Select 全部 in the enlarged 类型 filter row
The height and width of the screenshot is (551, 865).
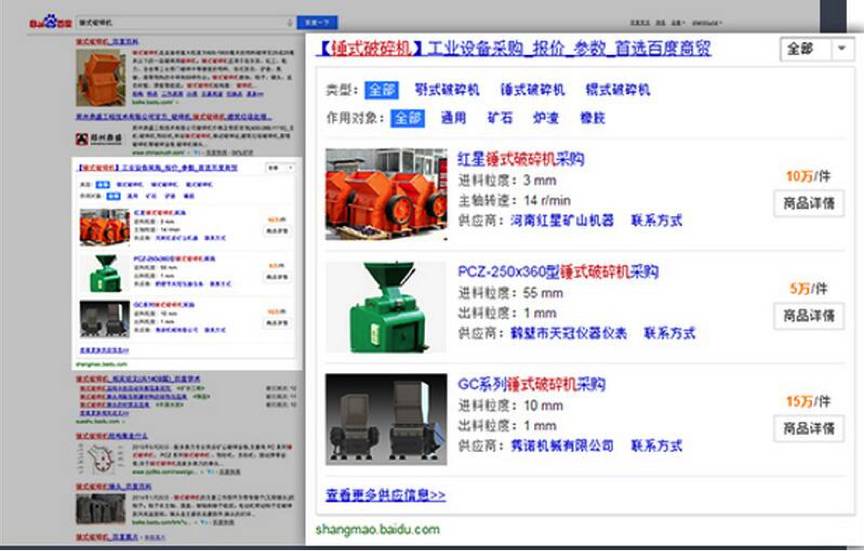382,90
